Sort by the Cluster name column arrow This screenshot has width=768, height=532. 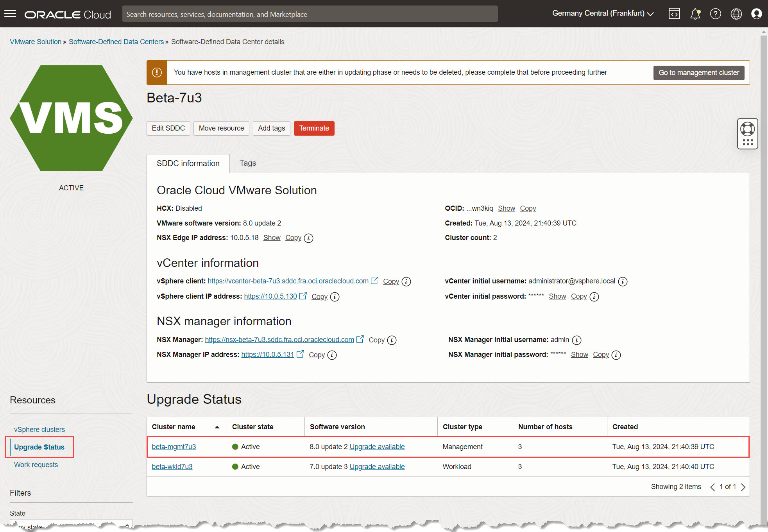pyautogui.click(x=217, y=427)
